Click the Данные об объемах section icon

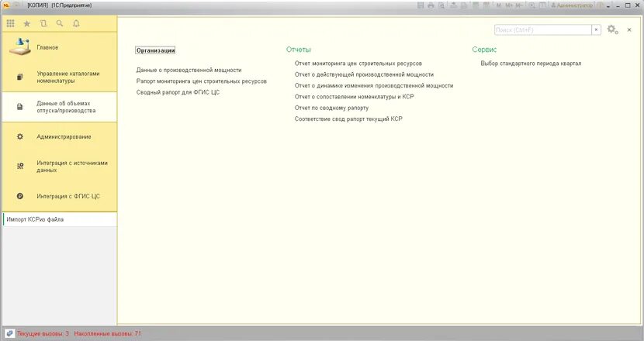[x=19, y=107]
